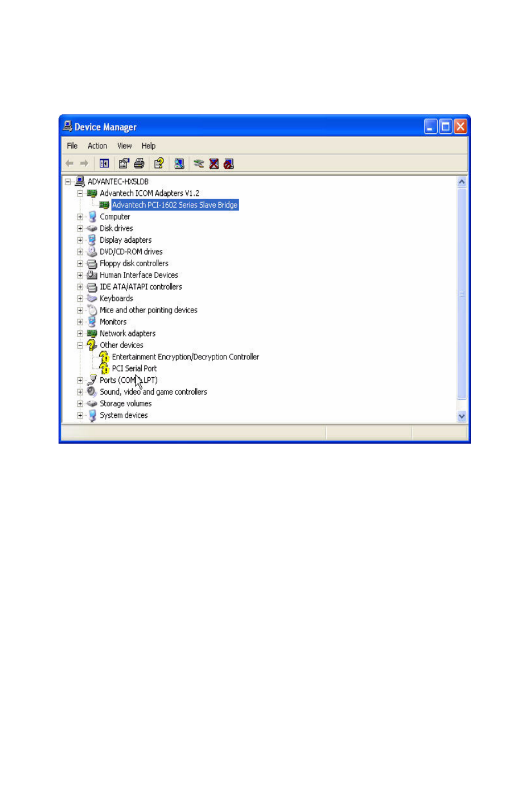The height and width of the screenshot is (798, 532).
Task: Expand Sound, video and game controllers
Action: (80, 392)
